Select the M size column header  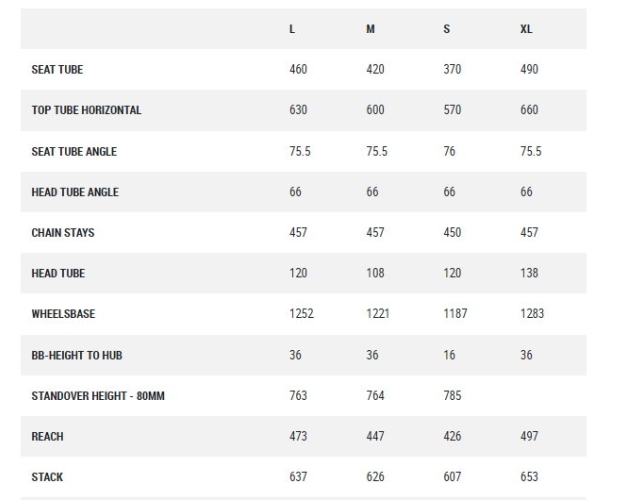(370, 29)
